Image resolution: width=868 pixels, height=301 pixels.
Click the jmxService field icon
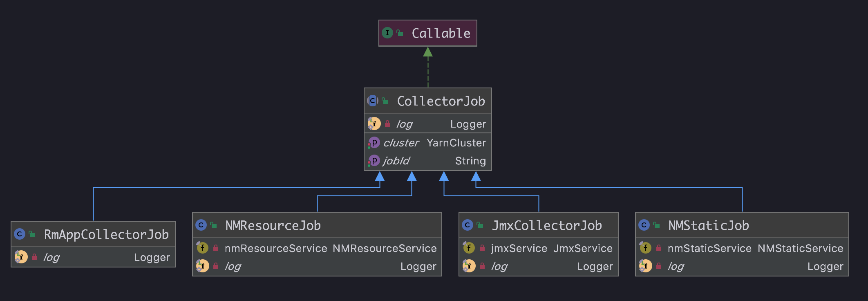[469, 248]
